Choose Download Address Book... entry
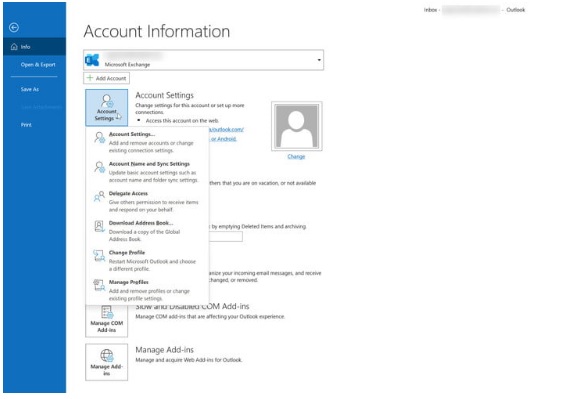The height and width of the screenshot is (399, 565). point(147,231)
